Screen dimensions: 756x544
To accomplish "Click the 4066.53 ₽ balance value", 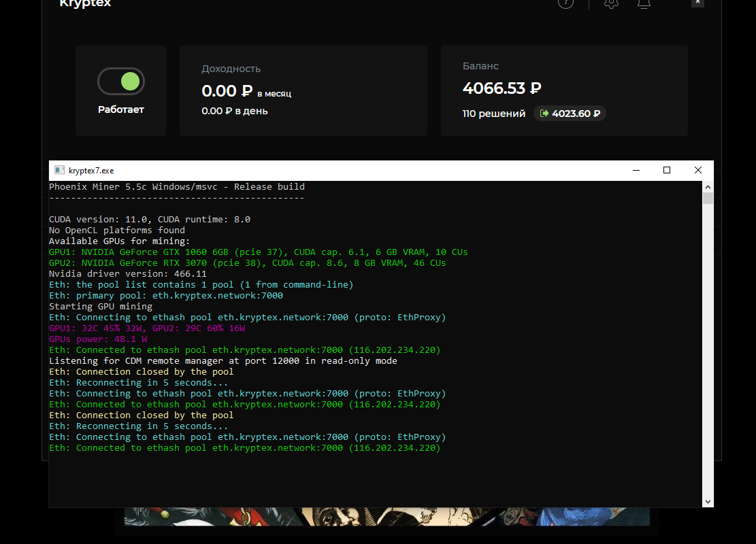I will point(502,88).
